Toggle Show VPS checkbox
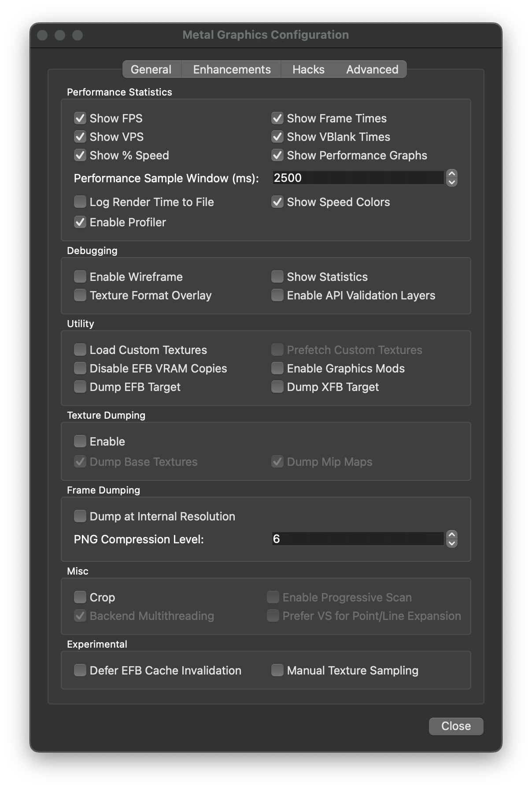The width and height of the screenshot is (532, 789). [x=80, y=137]
